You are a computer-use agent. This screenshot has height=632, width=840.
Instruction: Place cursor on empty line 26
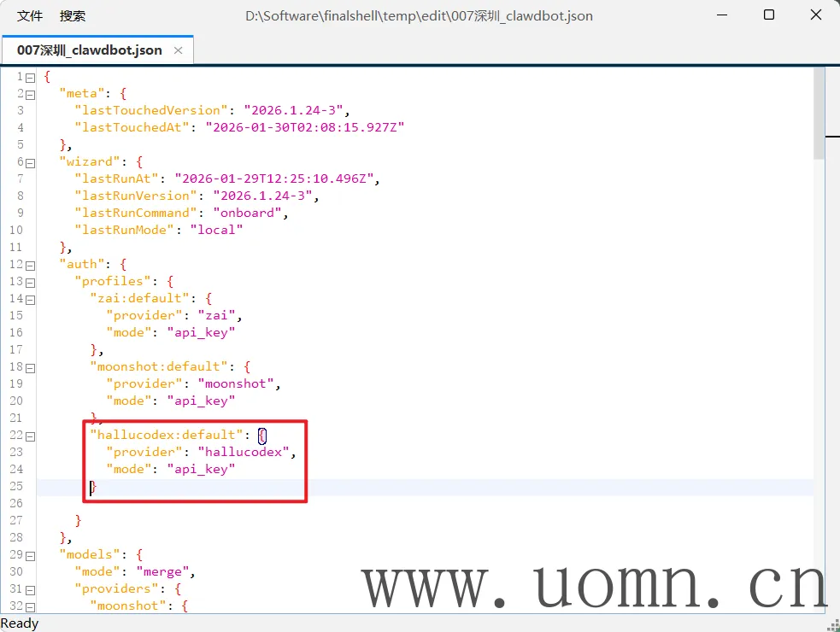(x=256, y=503)
